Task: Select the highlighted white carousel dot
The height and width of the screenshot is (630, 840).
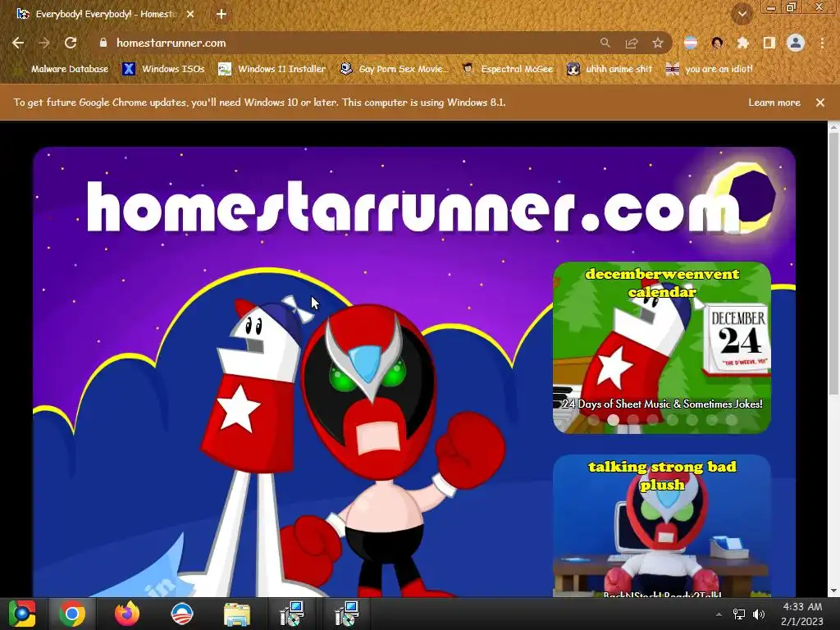Action: (614, 420)
